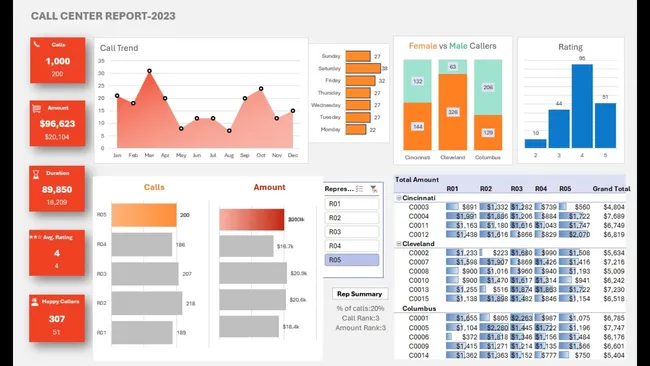This screenshot has width=650, height=366.
Task: Click the Cincinnati male segment labeled 132
Action: 417,81
